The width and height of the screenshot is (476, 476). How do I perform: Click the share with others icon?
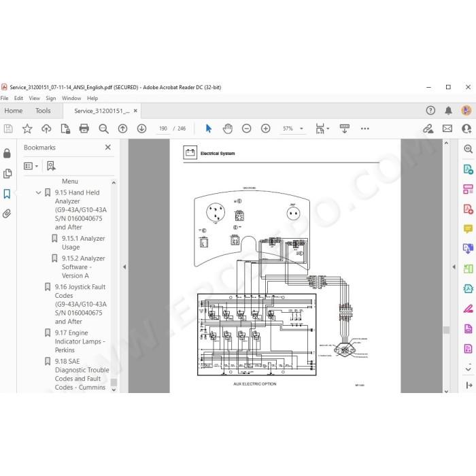tap(466, 129)
